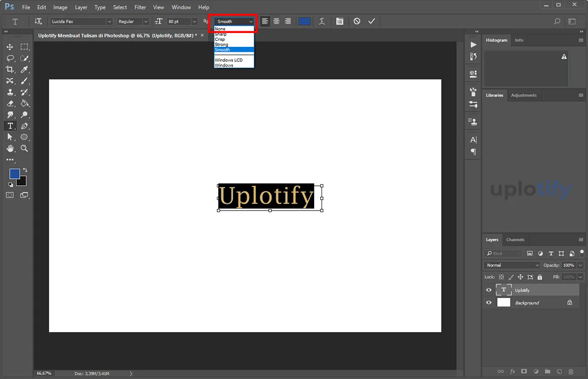Select the Brush tool
Viewport: 588px width, 379px height.
pos(24,81)
